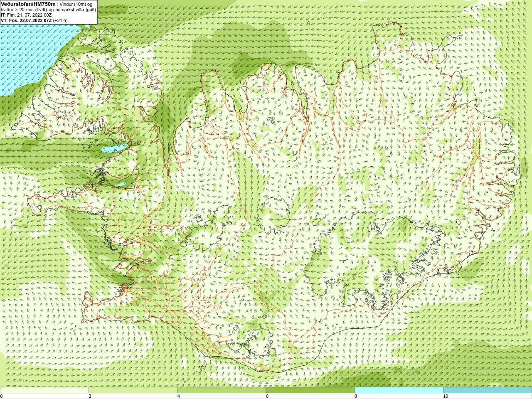Click the 'Vindur (10m) og' caption text

click(x=76, y=4)
